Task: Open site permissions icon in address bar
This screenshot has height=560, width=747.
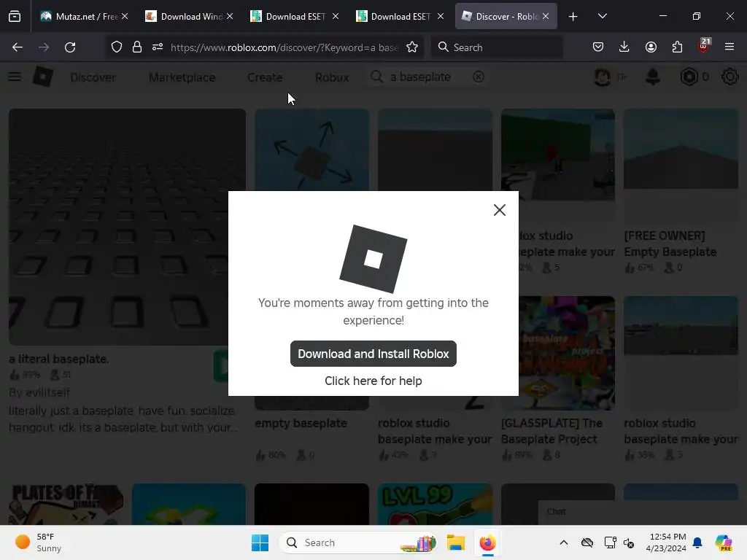Action: [158, 47]
